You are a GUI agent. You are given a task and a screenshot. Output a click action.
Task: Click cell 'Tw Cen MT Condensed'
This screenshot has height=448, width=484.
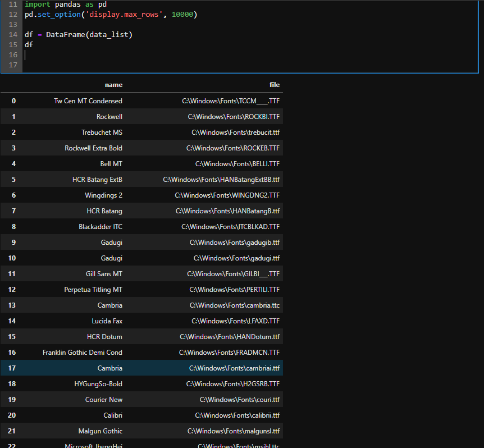pos(88,101)
